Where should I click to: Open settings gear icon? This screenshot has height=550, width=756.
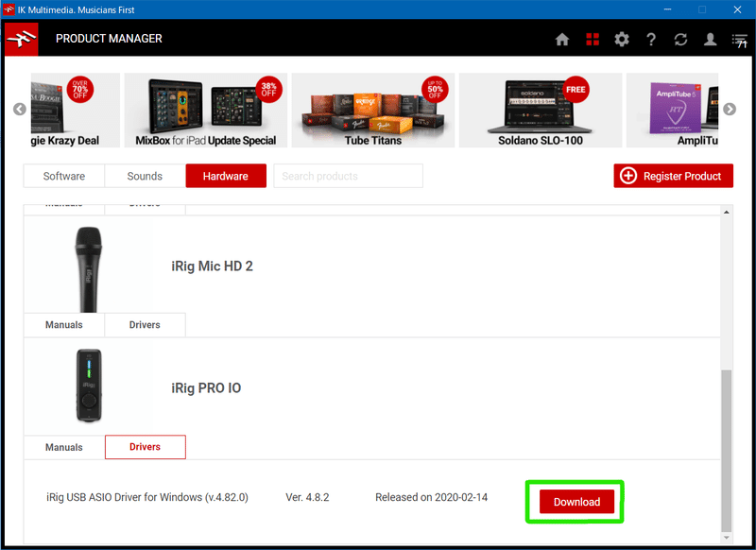coord(622,39)
